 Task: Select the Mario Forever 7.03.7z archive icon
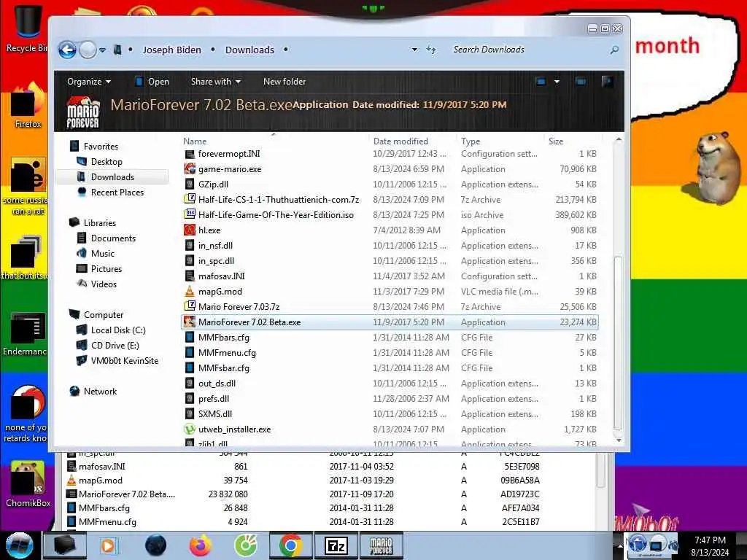[x=190, y=306]
